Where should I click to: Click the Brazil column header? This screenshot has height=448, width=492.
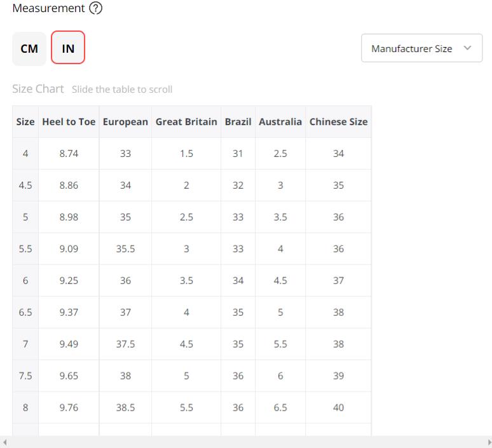coord(238,122)
